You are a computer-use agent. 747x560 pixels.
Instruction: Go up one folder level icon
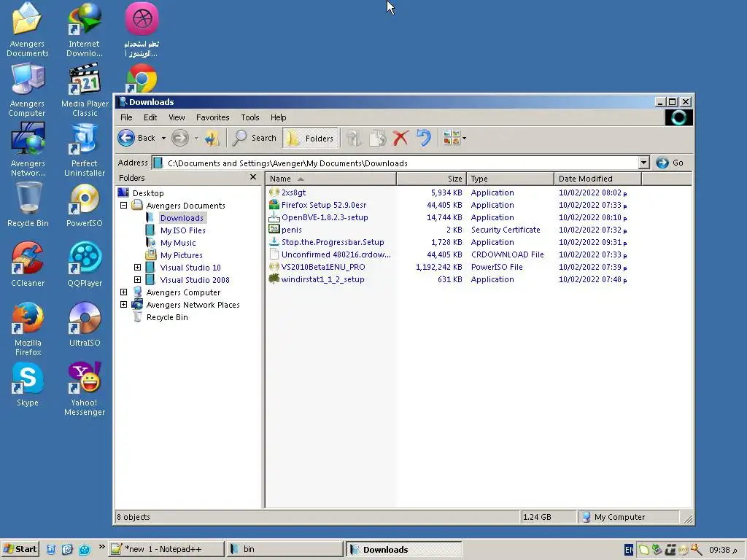212,138
